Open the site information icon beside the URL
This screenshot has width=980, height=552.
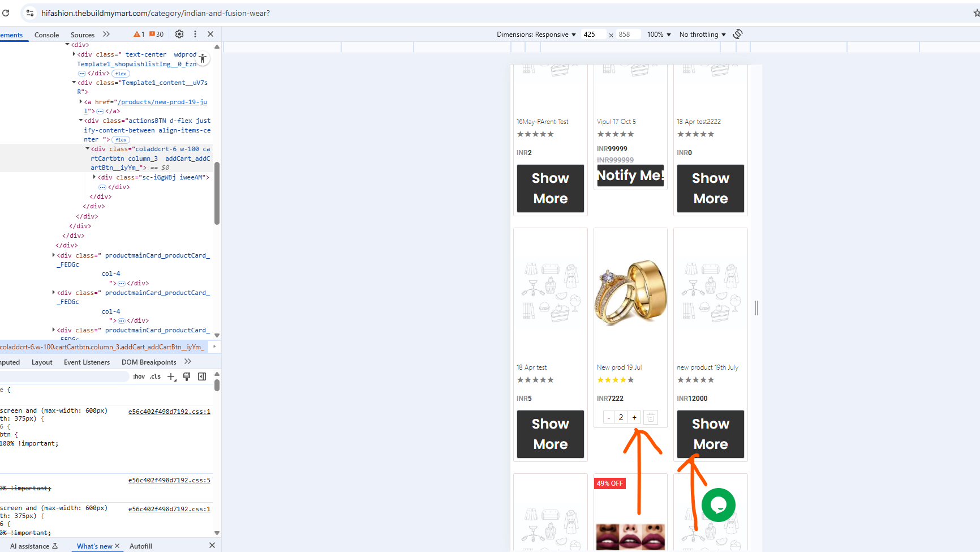click(x=30, y=13)
